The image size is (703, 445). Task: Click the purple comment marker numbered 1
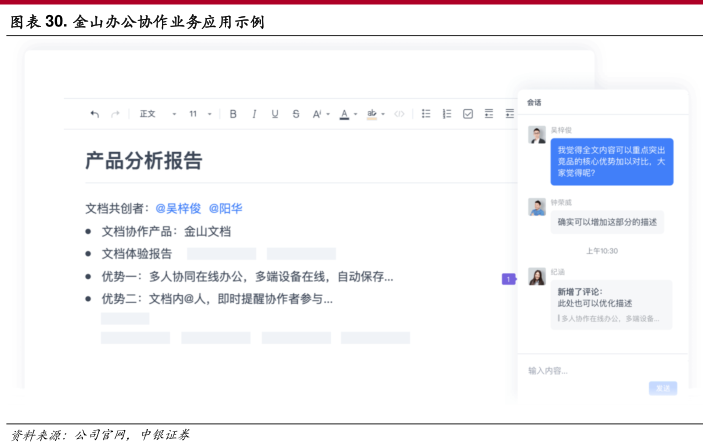(508, 279)
